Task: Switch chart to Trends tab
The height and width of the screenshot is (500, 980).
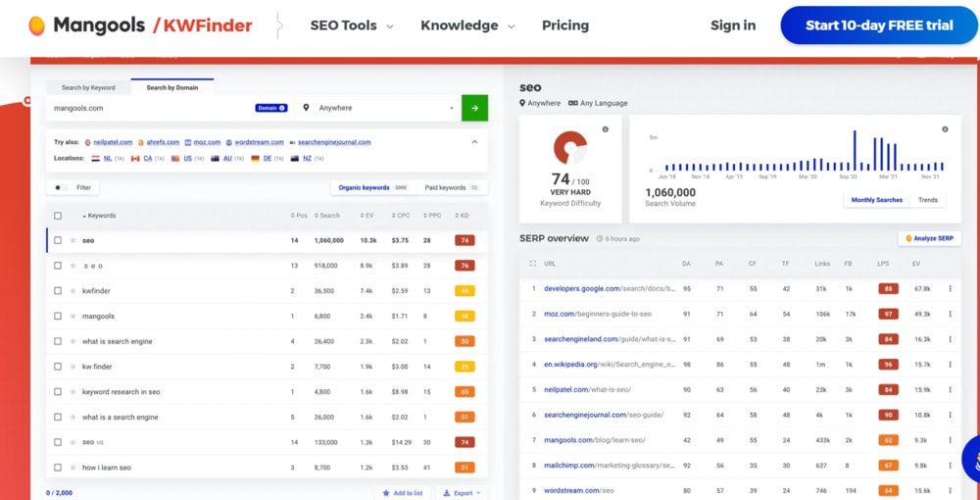Action: (x=928, y=200)
